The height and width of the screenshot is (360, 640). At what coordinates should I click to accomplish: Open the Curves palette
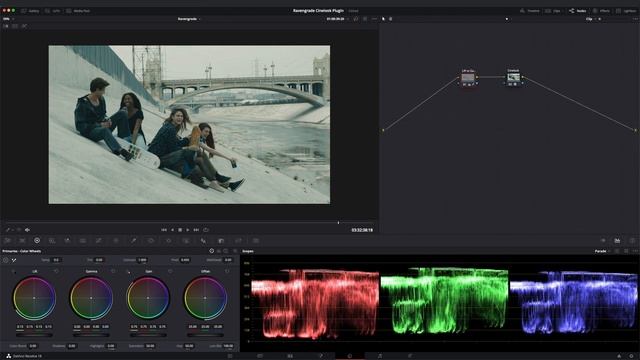98,241
